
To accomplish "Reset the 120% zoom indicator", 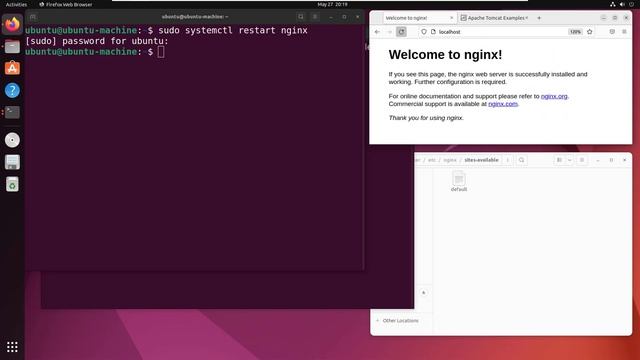I will coord(575,32).
